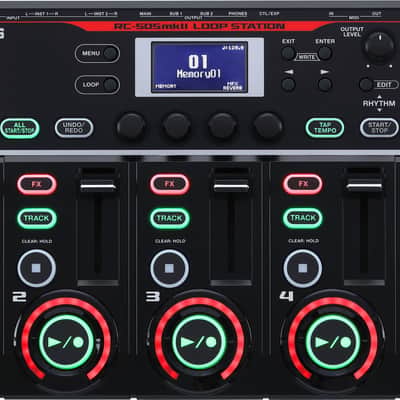Viewport: 400px width, 400px height.
Task: Click the MFX REVERB label on display
Action: tap(233, 86)
